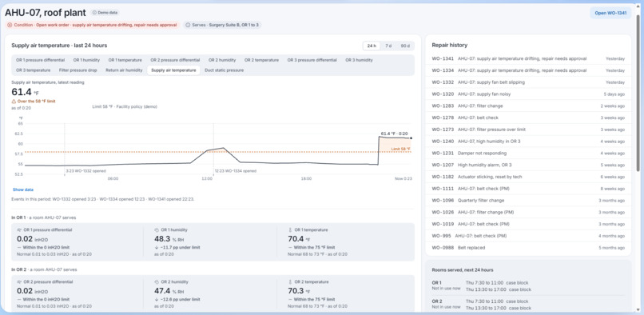Click the Demo data info icon
This screenshot has height=315, width=644.
click(x=94, y=12)
